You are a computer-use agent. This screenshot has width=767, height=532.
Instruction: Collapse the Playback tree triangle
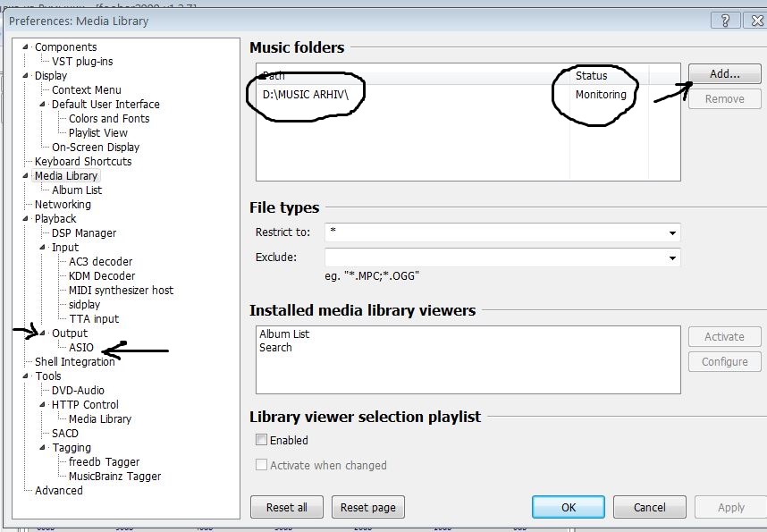[25, 219]
